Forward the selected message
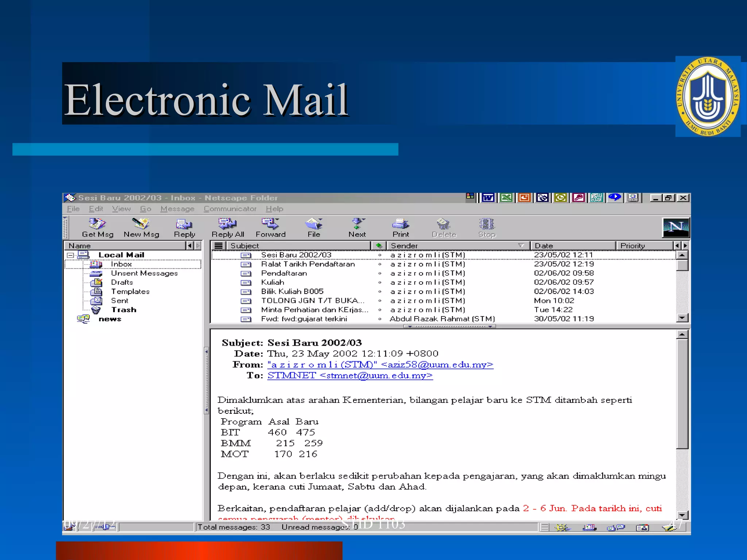The height and width of the screenshot is (560, 747). (270, 228)
